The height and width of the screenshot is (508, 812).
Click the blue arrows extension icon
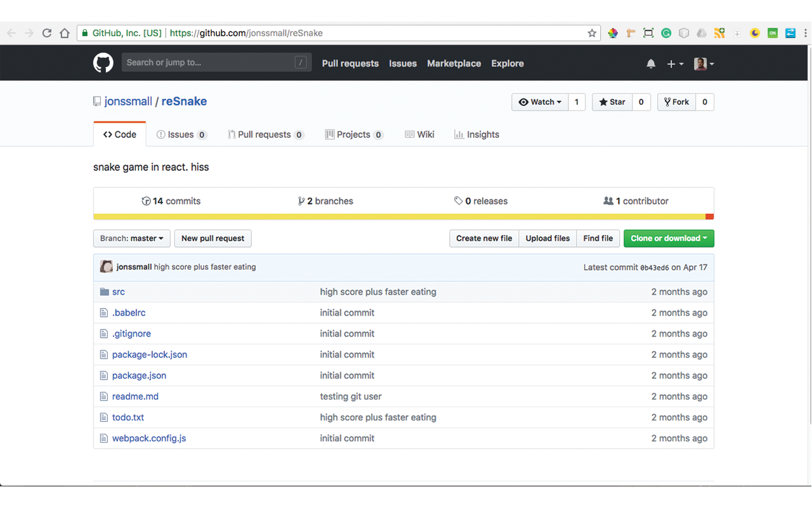(790, 33)
